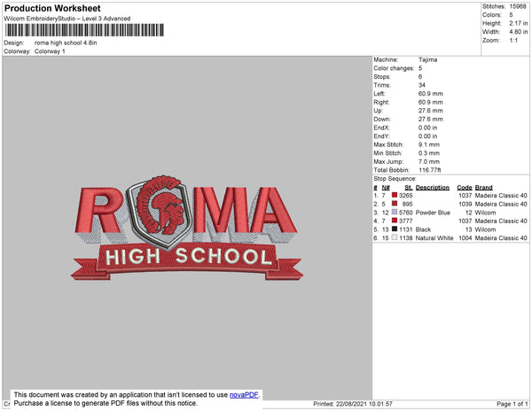Click the Wilcom EmbroideryStudio – Level 3 Advanced subtitle
This screenshot has width=532, height=411.
[x=67, y=19]
